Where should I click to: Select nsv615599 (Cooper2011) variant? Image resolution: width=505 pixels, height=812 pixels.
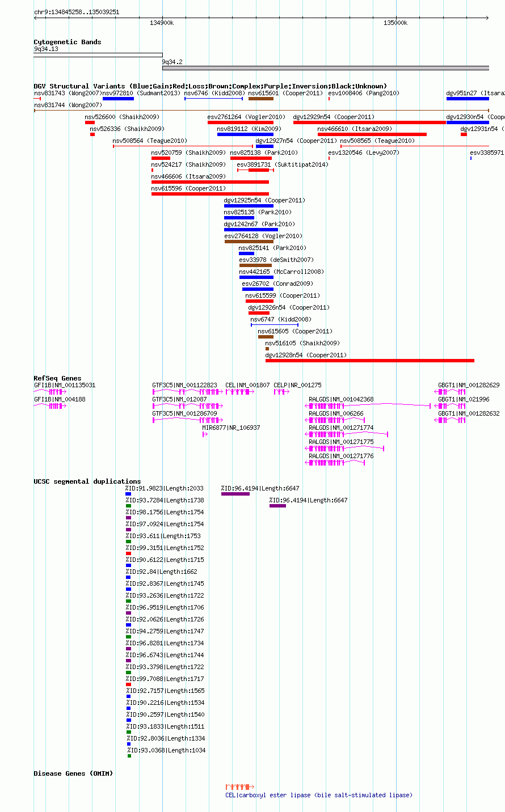coord(259,301)
